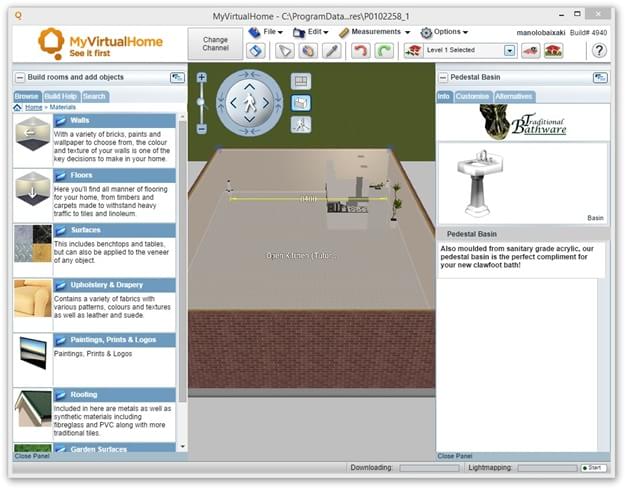
Task: Switch to 3D overview view icon
Action: 301,103
